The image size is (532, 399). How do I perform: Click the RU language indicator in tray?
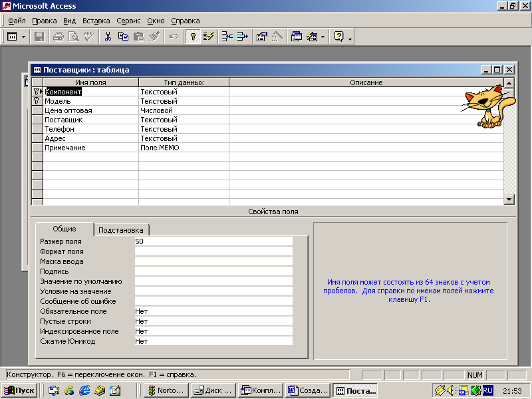tap(487, 390)
